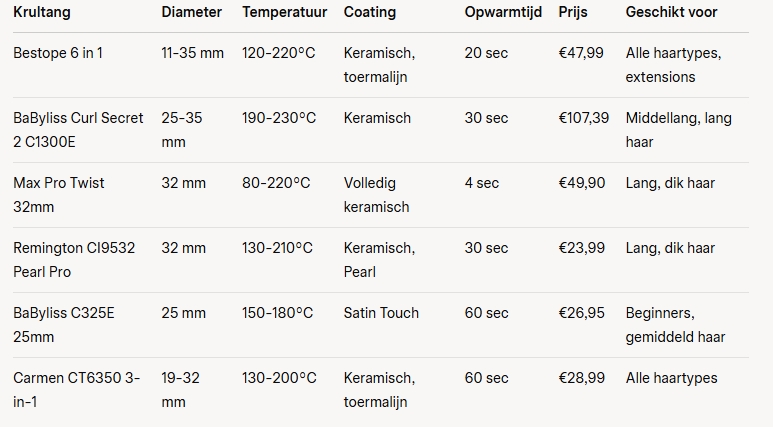Click the Opwarmtijd column header

[x=503, y=12]
